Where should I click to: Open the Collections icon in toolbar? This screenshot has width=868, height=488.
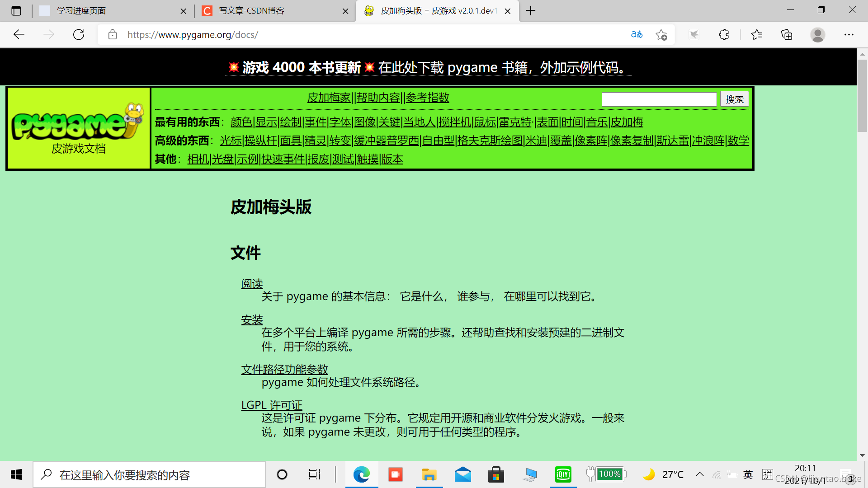click(787, 35)
